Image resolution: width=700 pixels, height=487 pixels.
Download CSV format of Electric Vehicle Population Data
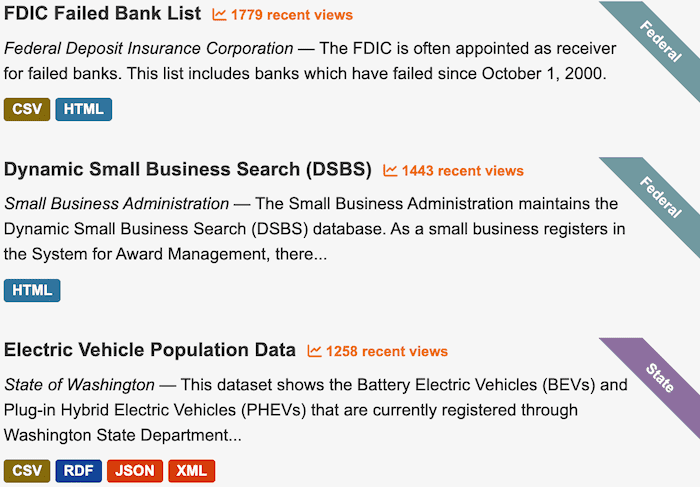coord(27,471)
